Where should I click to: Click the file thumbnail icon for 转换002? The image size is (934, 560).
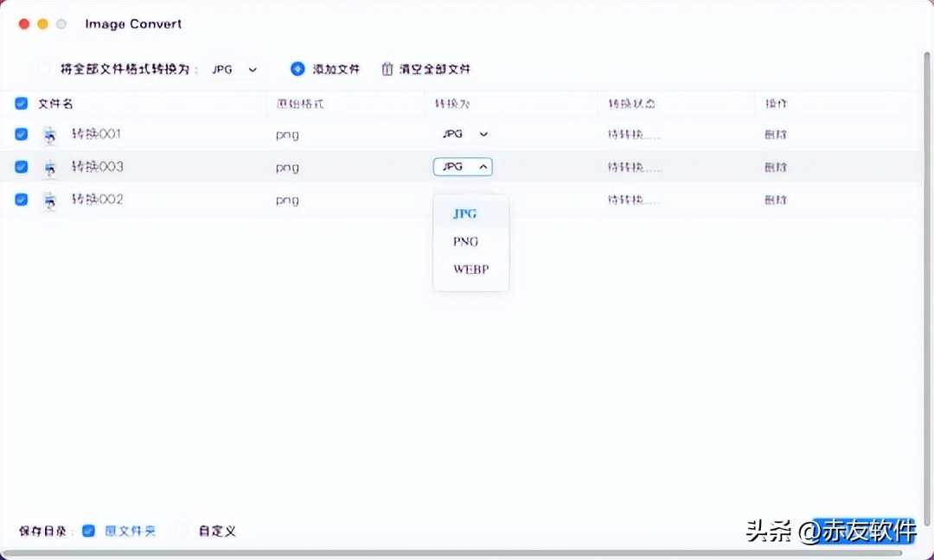point(49,200)
